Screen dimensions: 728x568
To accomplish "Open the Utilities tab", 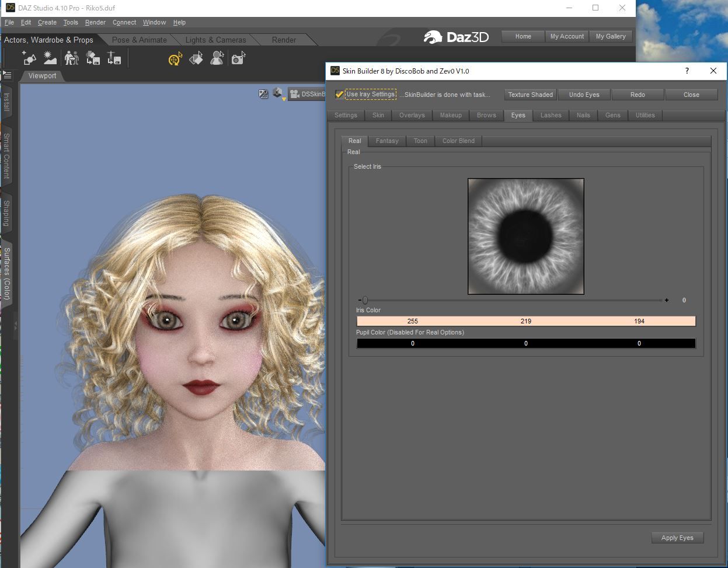I will coord(645,115).
